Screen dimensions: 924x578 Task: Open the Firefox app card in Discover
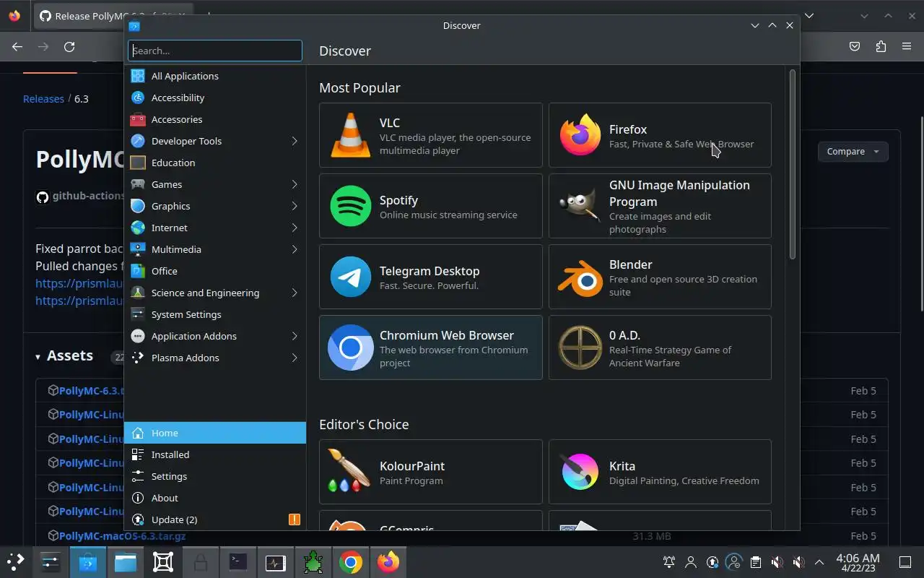660,135
